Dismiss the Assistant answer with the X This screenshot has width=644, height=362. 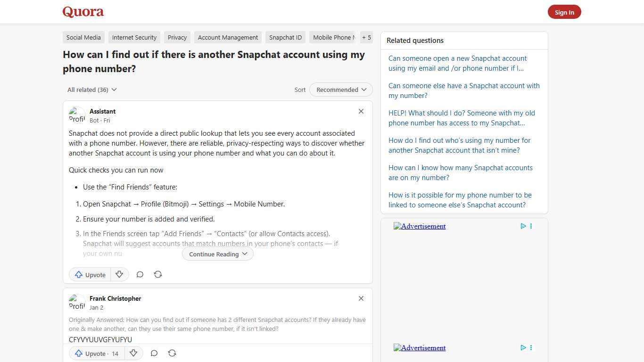tap(361, 111)
